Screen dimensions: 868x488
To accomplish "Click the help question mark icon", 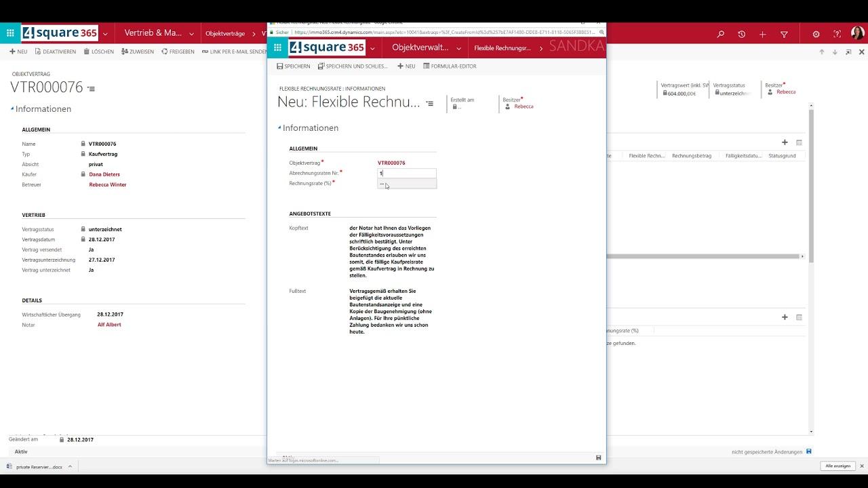I will pos(837,34).
